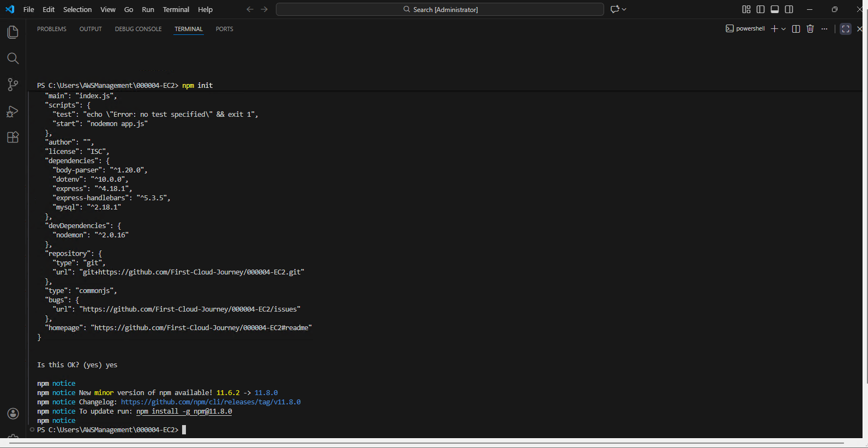
Task: Open the Run and Debug view
Action: click(13, 111)
